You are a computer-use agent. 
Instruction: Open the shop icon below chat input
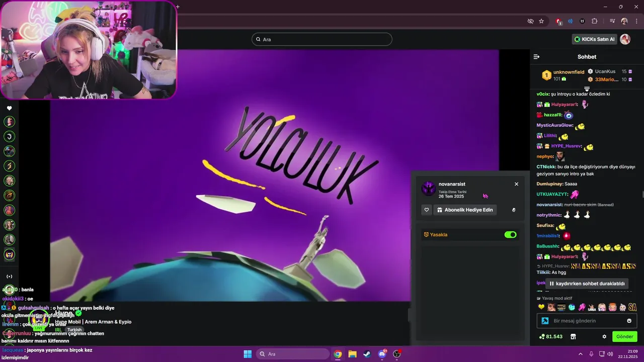tap(573, 336)
